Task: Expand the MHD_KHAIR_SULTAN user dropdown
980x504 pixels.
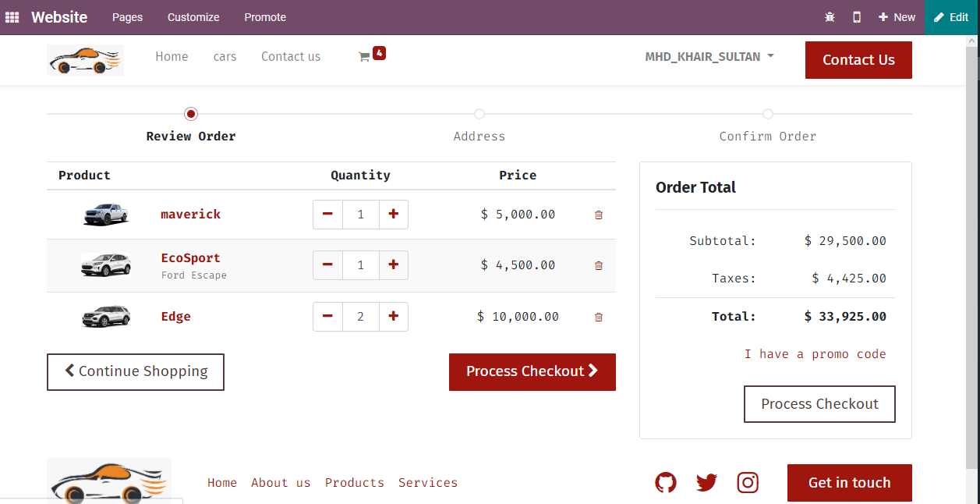Action: point(709,57)
